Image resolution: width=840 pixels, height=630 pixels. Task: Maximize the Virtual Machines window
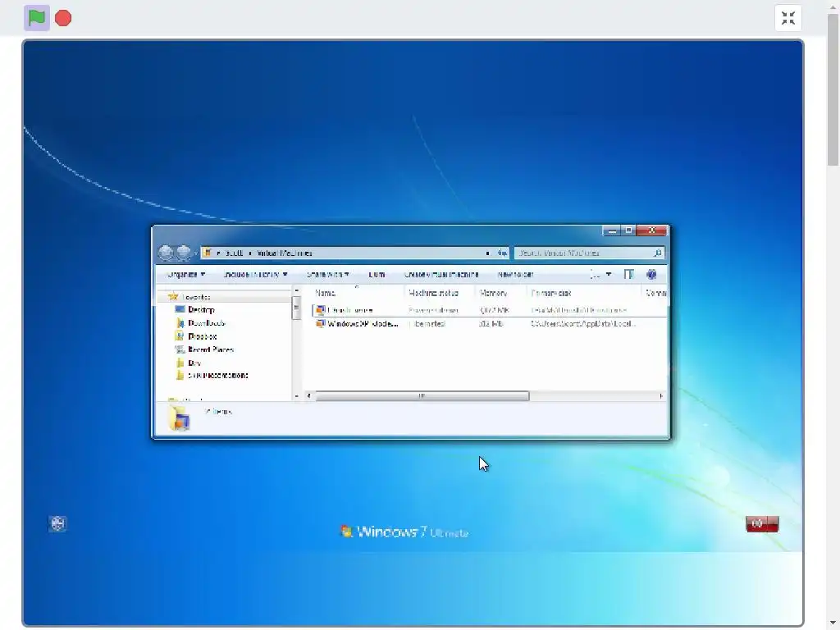click(629, 231)
